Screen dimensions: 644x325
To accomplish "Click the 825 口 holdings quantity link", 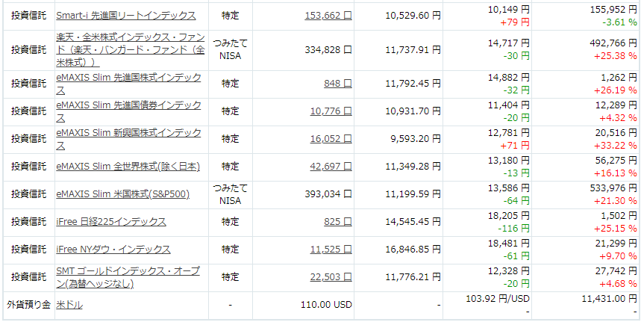I will [x=337, y=222].
